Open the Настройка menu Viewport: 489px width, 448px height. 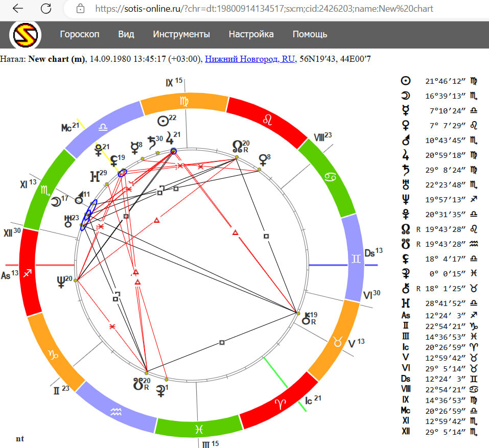coord(251,34)
